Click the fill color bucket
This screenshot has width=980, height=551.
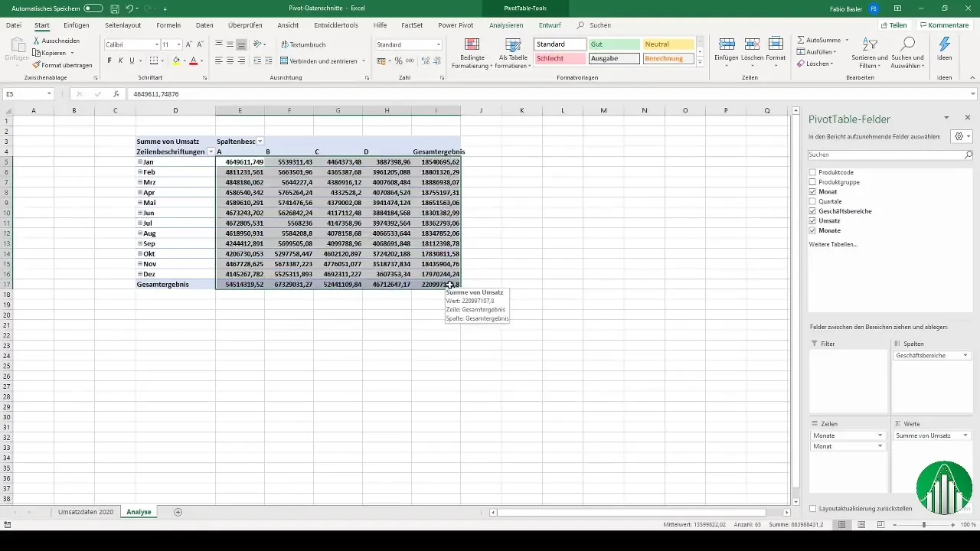click(x=175, y=60)
